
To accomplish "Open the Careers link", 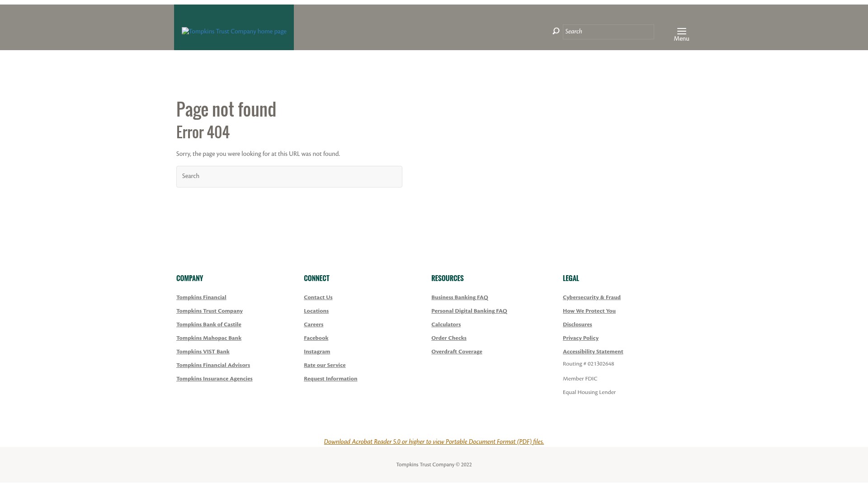I will click(x=313, y=324).
